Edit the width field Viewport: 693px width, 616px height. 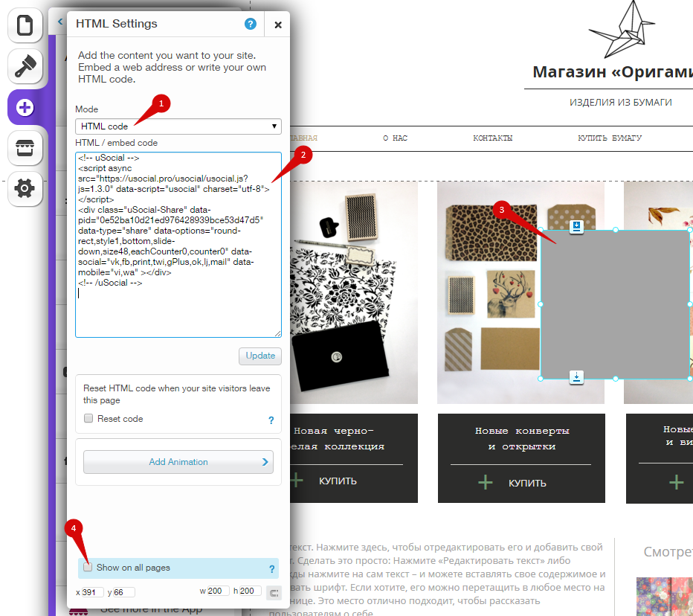(x=219, y=591)
